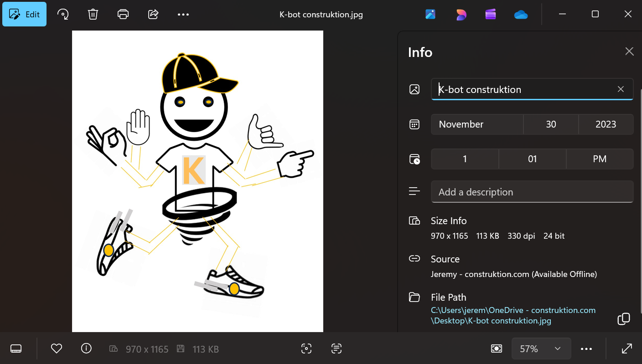
Task: Open the month field showing November
Action: (x=477, y=124)
